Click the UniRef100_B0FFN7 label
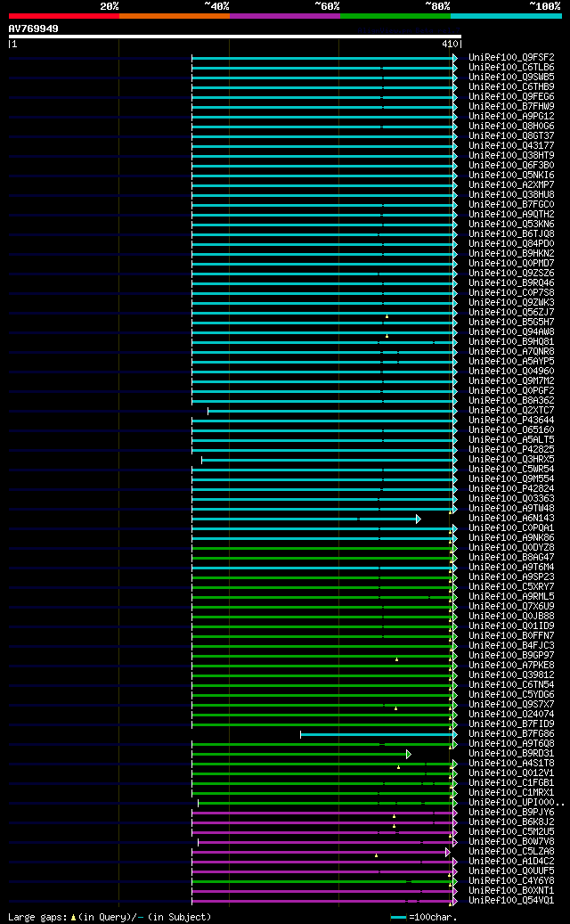 pyautogui.click(x=511, y=636)
